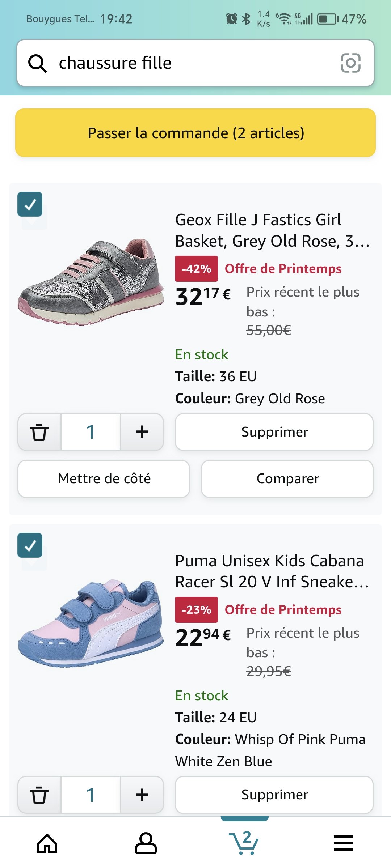Increase Puma sneaker quantity with plus
The width and height of the screenshot is (391, 868).
(142, 795)
